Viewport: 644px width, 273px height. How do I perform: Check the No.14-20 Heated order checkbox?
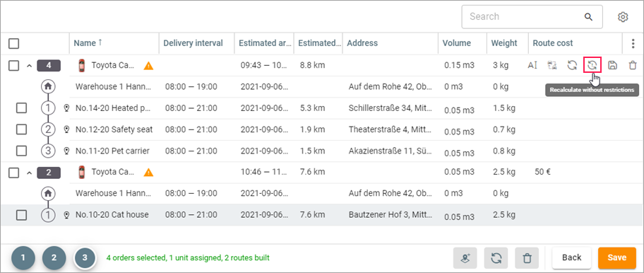click(x=21, y=108)
